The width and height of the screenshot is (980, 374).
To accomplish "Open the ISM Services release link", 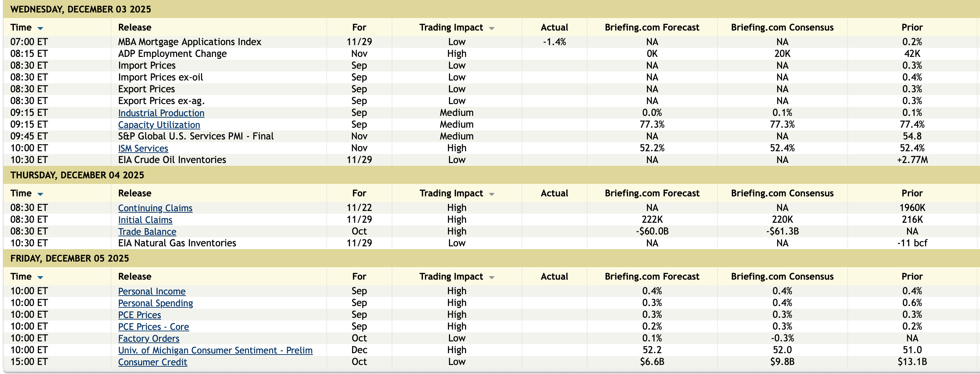I will click(x=143, y=148).
